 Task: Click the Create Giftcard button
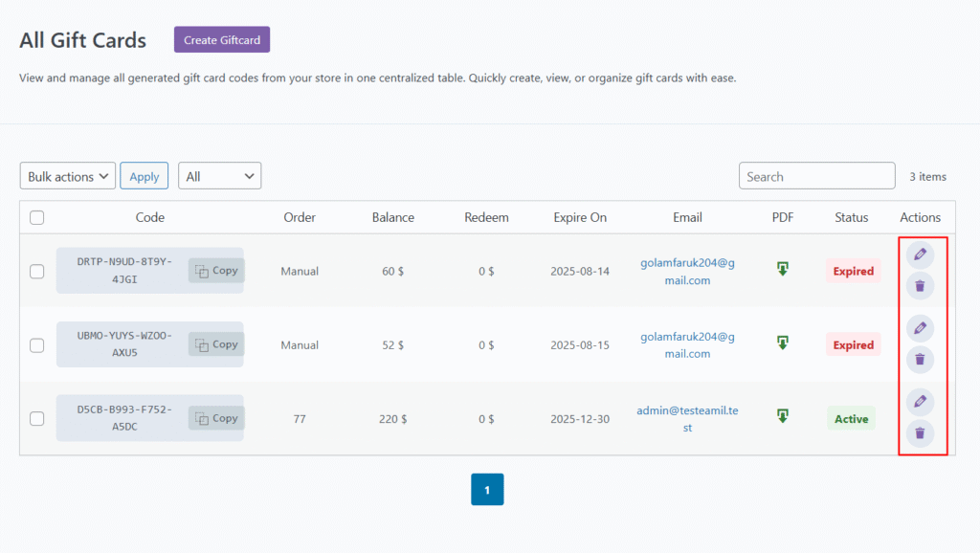(x=222, y=40)
